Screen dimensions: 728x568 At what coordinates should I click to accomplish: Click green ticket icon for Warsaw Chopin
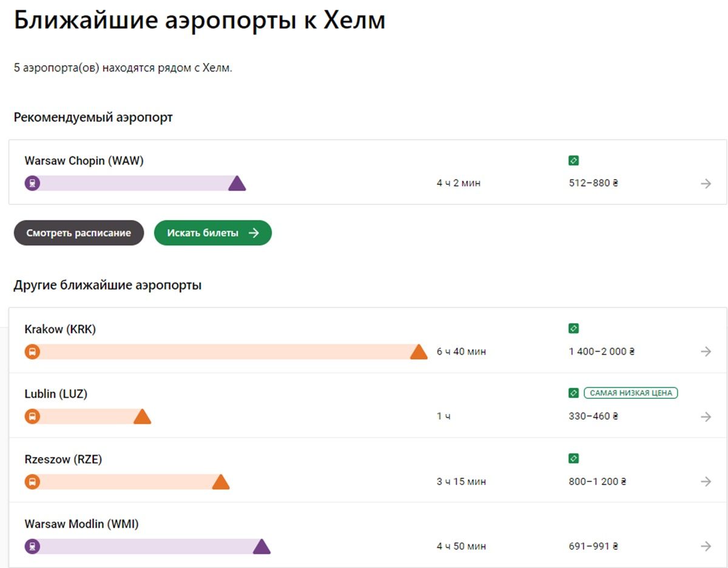tap(573, 161)
